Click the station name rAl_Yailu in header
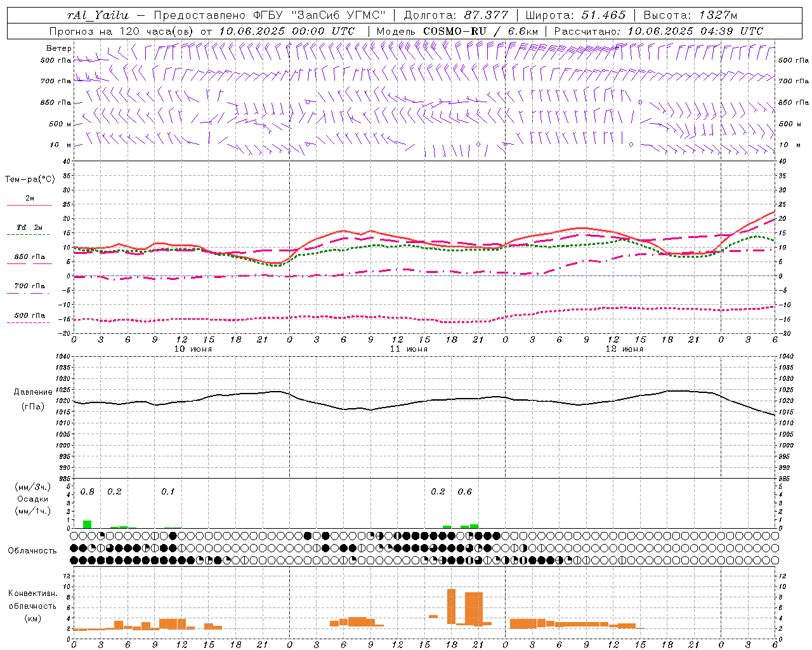The image size is (812, 650). click(98, 15)
